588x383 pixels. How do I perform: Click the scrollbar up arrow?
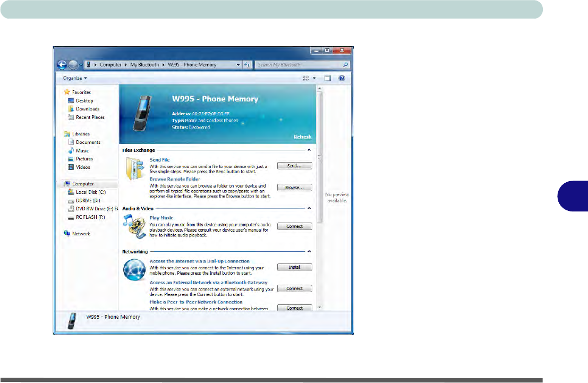point(320,88)
